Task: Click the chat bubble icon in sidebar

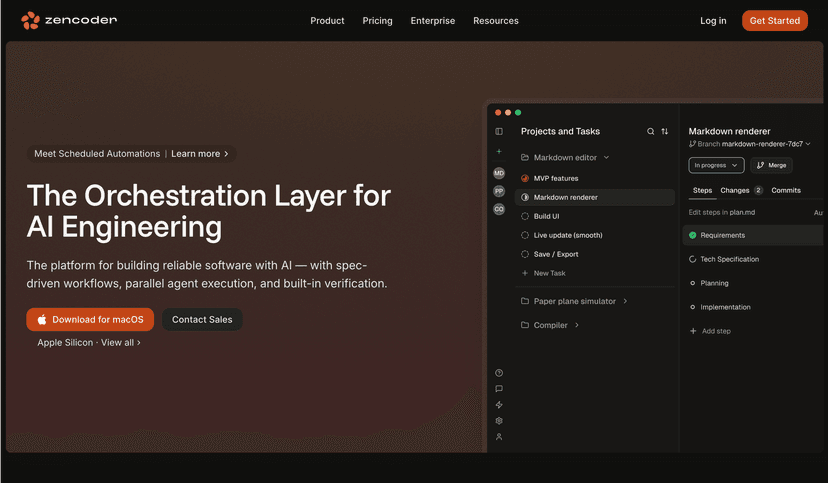Action: pyautogui.click(x=499, y=389)
